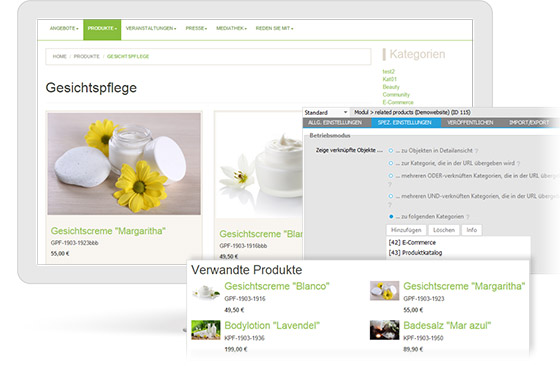Open large Gesichtscreme "Margaritha" product image

(x=124, y=164)
